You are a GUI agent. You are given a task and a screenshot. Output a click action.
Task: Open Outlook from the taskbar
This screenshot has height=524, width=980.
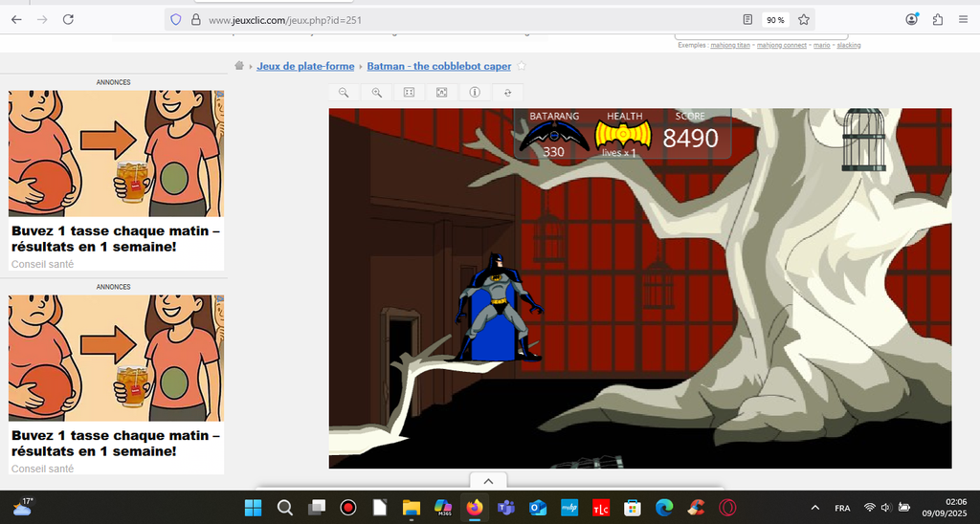tap(538, 508)
